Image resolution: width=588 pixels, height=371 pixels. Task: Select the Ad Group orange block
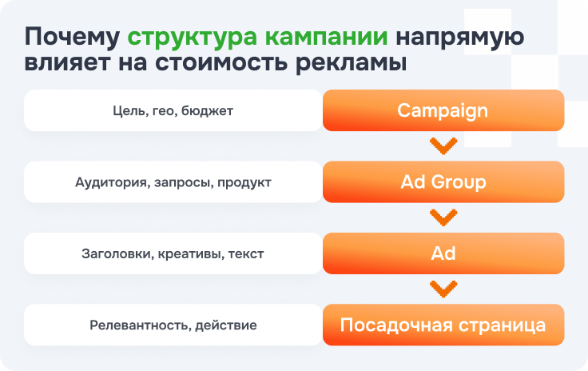(x=443, y=182)
